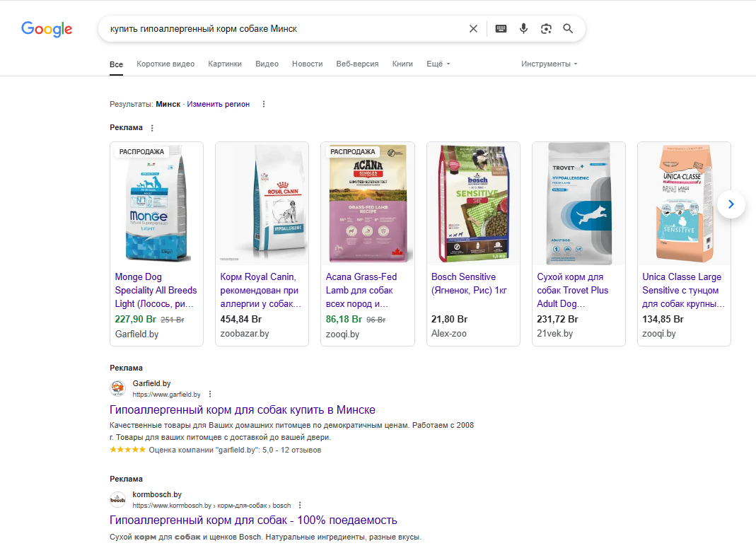Click Garfield.by site name in ad
Viewport: 756px width, 553px height.
pos(151,383)
